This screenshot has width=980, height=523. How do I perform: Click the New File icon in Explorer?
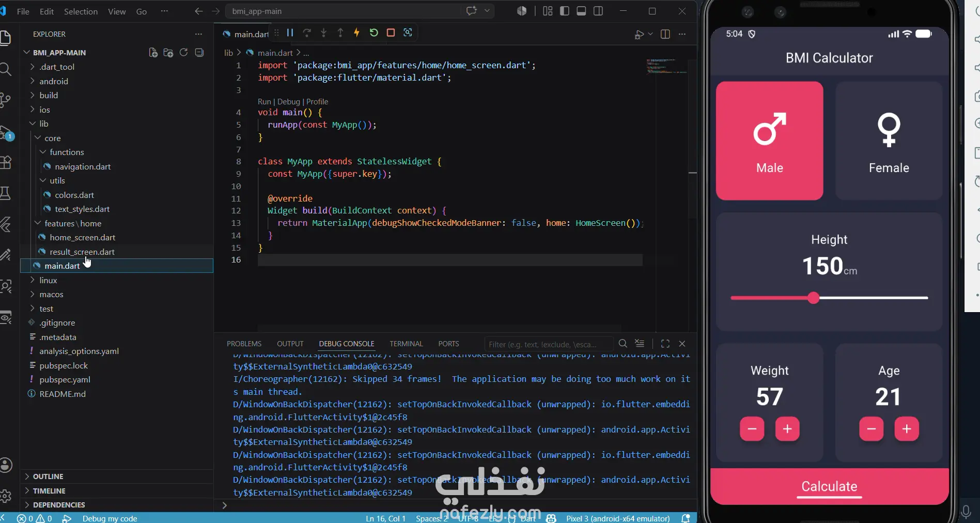(x=153, y=53)
